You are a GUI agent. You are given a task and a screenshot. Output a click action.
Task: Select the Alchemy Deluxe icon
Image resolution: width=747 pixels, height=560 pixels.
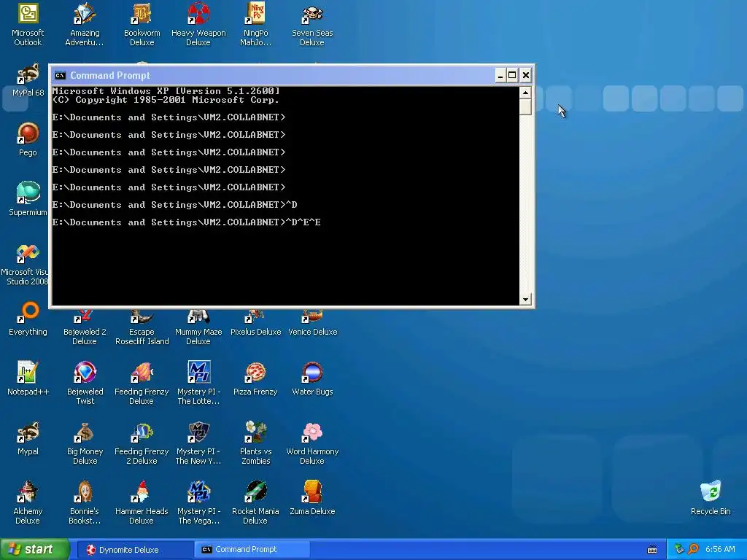coord(28,503)
